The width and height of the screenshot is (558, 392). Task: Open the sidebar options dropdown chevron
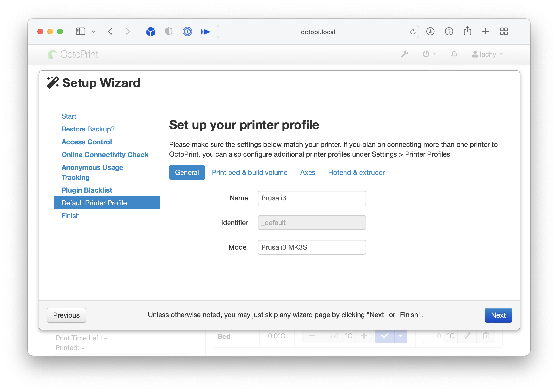click(94, 32)
